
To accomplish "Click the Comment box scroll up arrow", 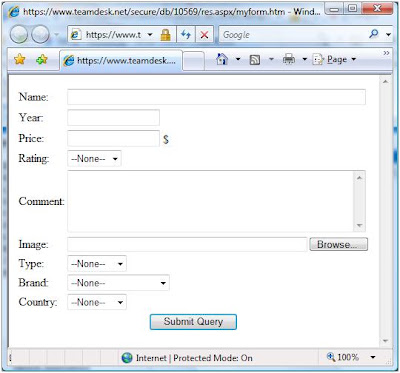I will [359, 178].
